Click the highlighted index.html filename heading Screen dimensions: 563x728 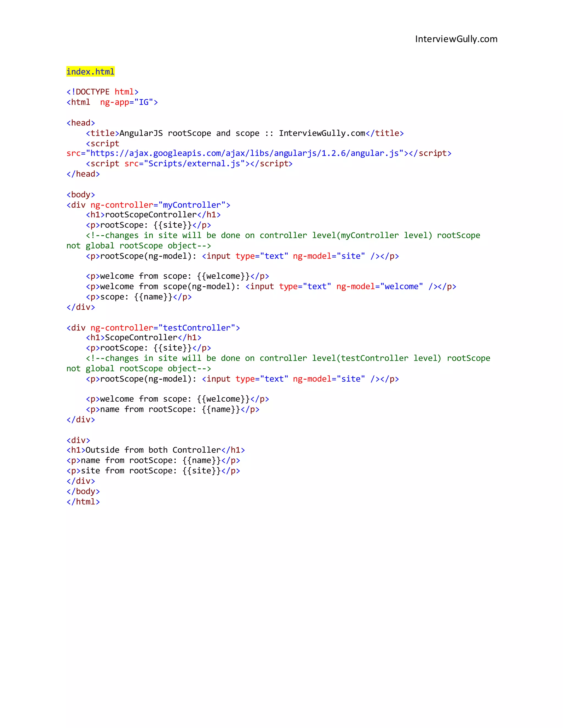coord(90,72)
